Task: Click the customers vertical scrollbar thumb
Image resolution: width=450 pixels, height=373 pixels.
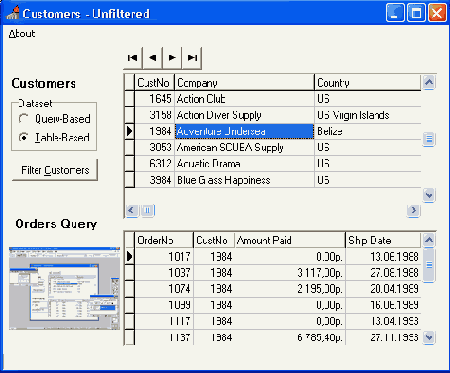Action: (429, 139)
